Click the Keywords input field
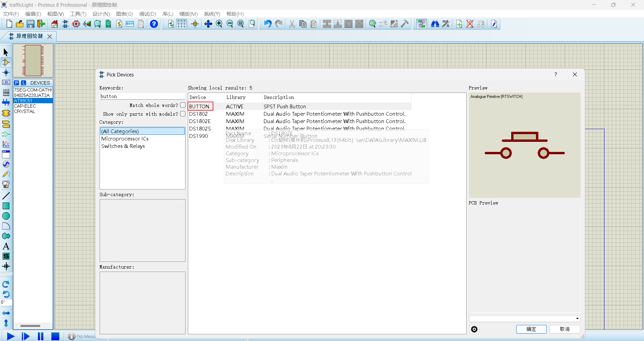Viewport: 644px width, 341px height. (142, 96)
